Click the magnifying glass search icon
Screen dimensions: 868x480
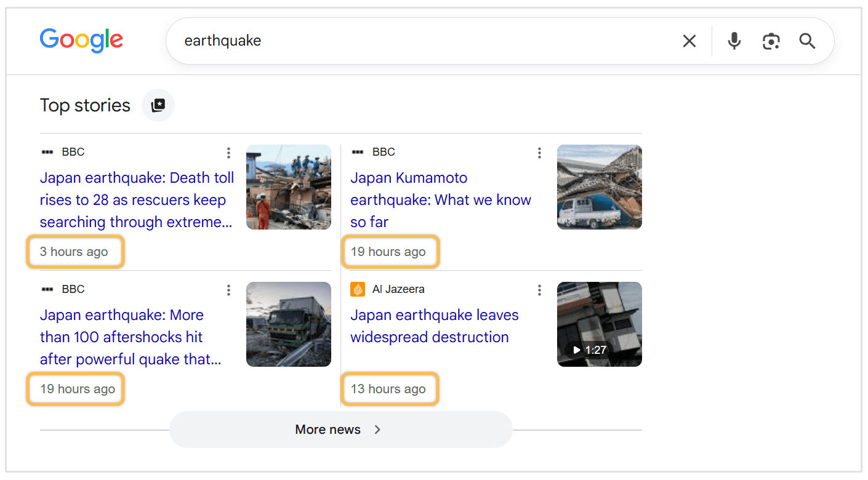807,41
